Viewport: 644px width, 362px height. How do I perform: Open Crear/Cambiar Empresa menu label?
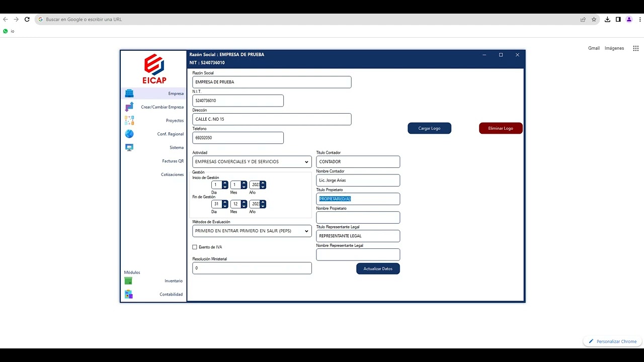[x=163, y=107]
